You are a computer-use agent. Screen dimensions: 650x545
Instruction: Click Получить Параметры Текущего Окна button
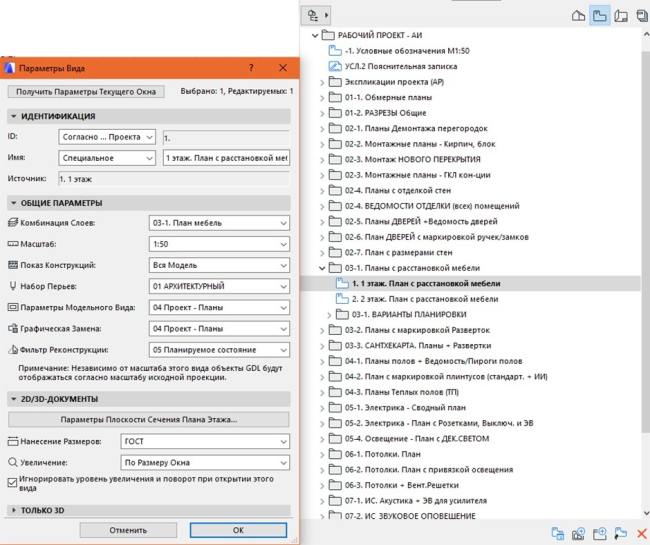pos(86,92)
